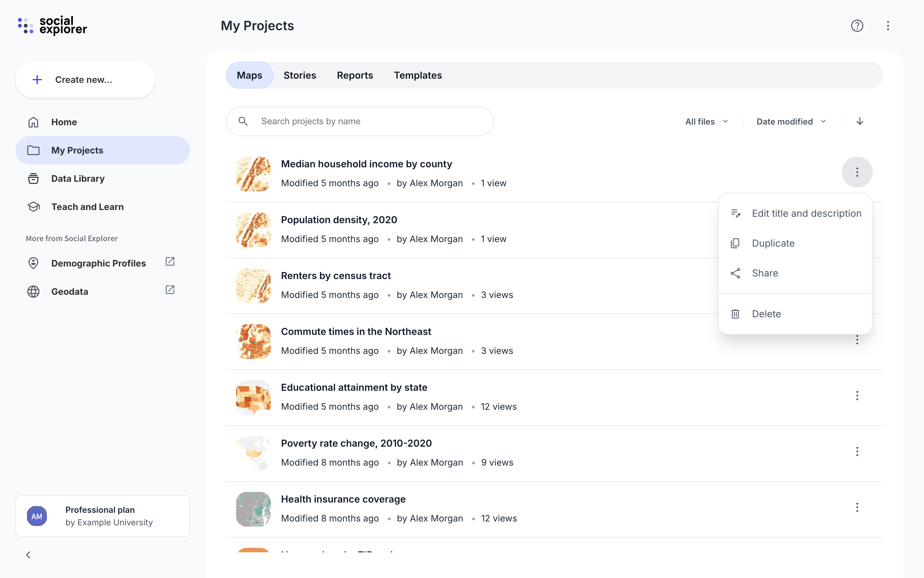Open Population density, 2020 thumbnail
Image resolution: width=924 pixels, height=578 pixels.
point(253,230)
